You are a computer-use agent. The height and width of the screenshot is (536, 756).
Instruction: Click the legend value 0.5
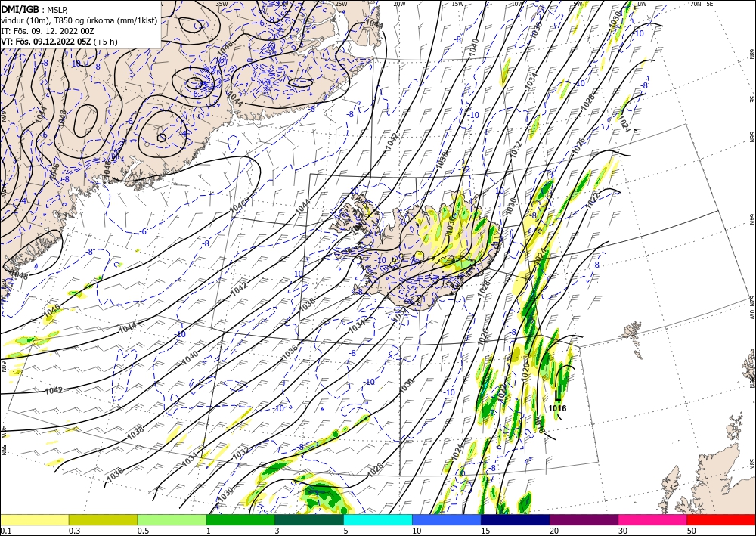pyautogui.click(x=143, y=531)
